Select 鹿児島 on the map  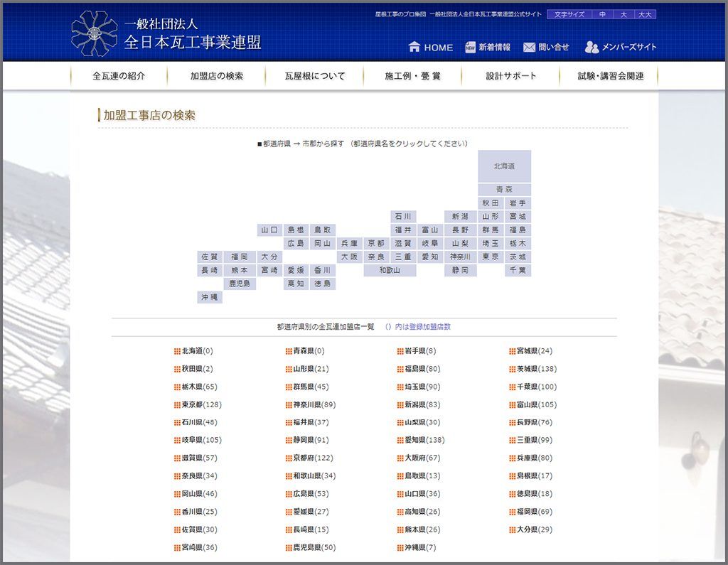click(x=240, y=284)
